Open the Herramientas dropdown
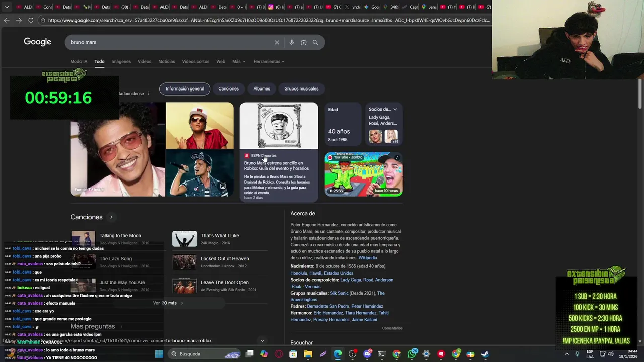Viewport: 644px width, 362px height. [x=269, y=62]
